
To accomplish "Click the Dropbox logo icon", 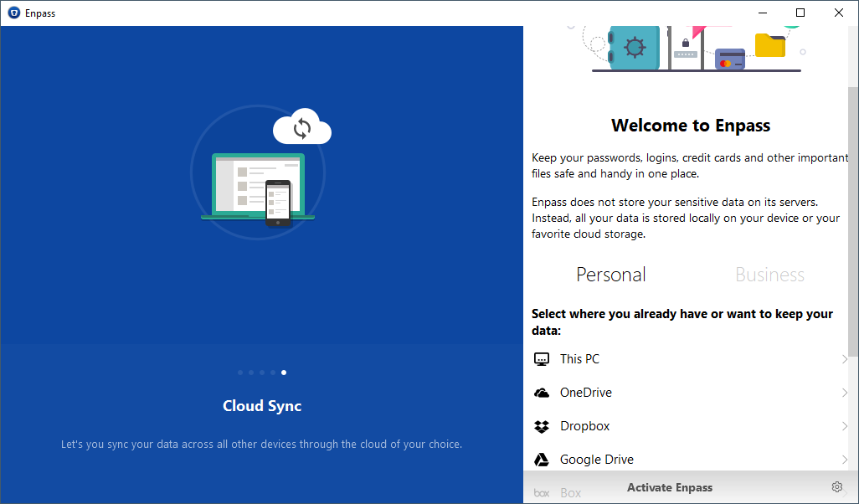I will (541, 426).
